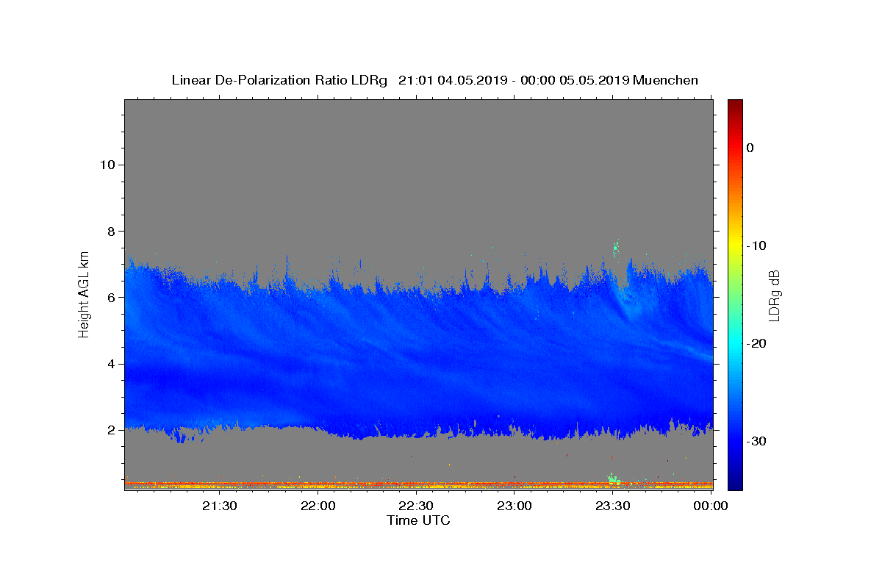
Task: Click the 22:00 time tick label
Action: point(318,506)
